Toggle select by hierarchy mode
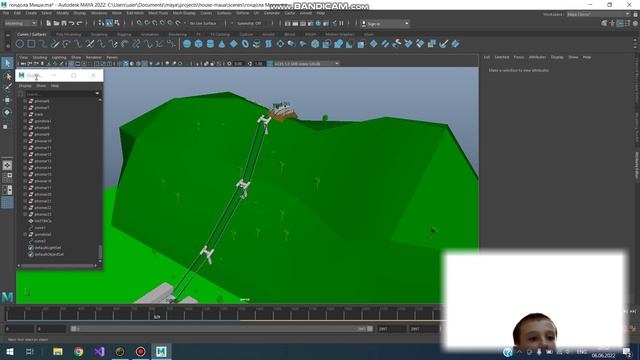 coord(102,23)
